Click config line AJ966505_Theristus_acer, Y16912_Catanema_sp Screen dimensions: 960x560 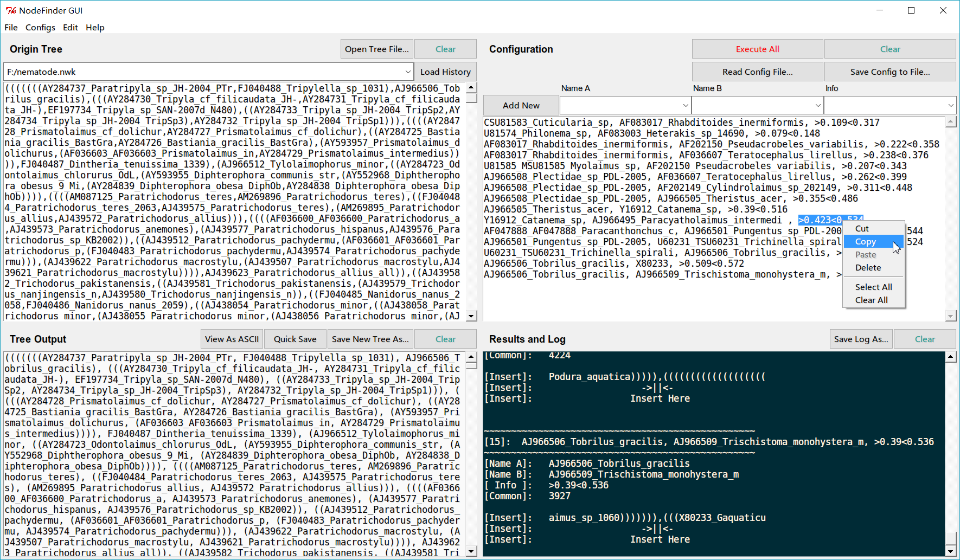point(636,209)
